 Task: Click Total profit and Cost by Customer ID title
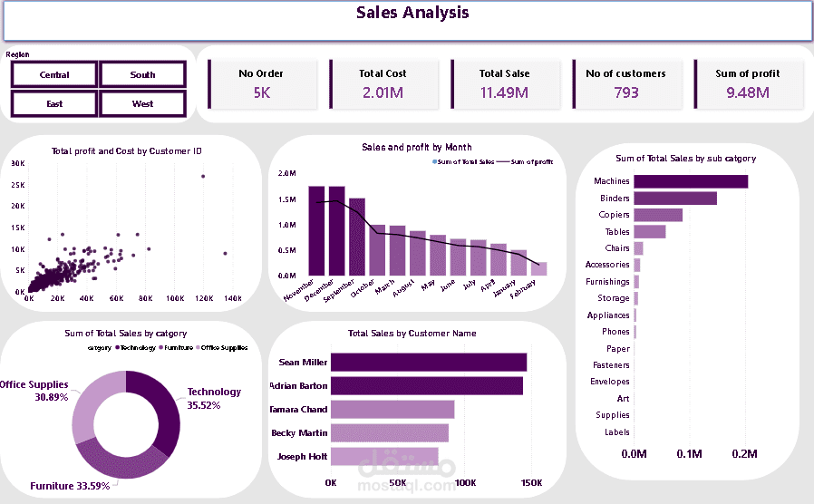point(127,151)
